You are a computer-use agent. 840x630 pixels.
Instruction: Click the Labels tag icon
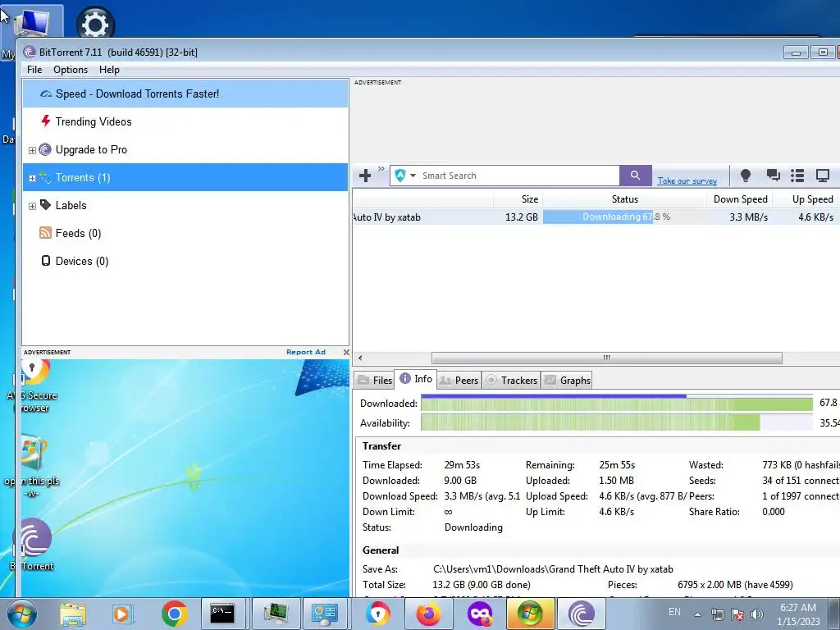coord(46,204)
